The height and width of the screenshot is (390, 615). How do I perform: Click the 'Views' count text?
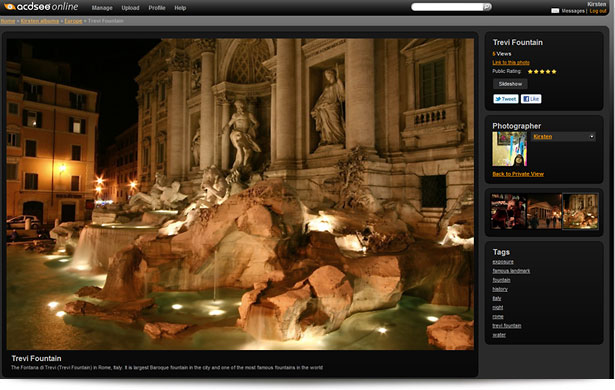pyautogui.click(x=502, y=54)
